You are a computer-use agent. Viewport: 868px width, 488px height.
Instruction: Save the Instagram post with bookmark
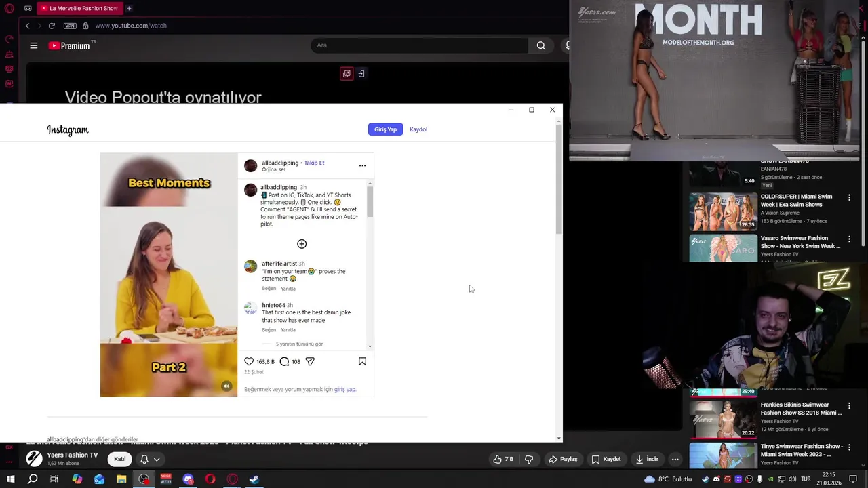(x=362, y=361)
